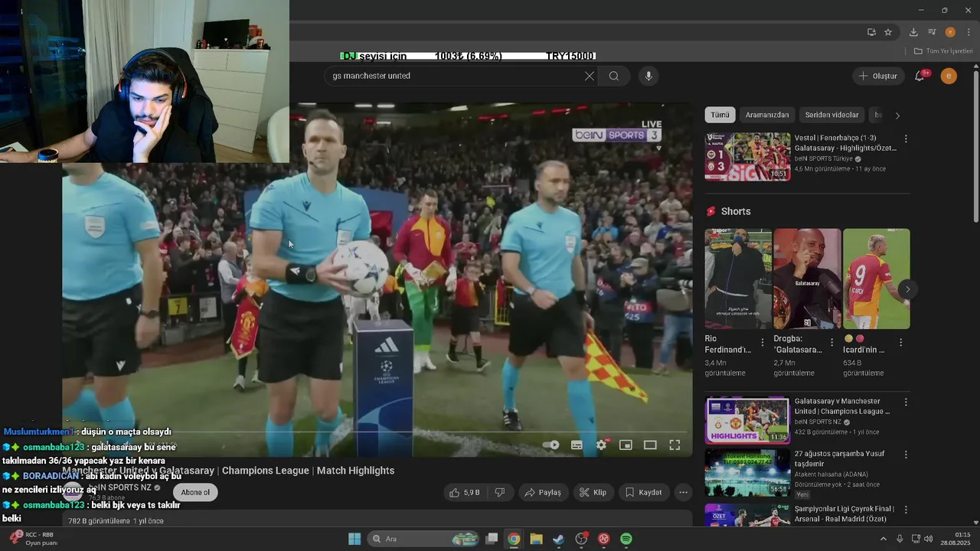This screenshot has height=551, width=980.
Task: Open options for Yusuf taşdemir video
Action: click(x=906, y=455)
